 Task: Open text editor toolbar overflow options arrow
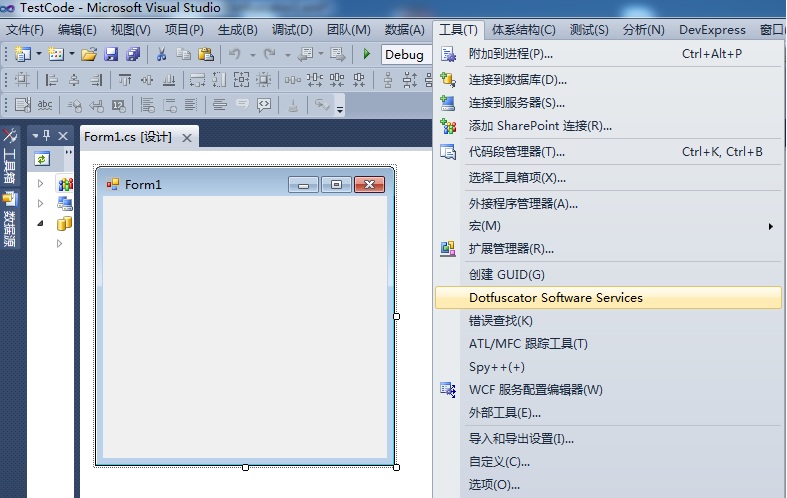pyautogui.click(x=340, y=109)
